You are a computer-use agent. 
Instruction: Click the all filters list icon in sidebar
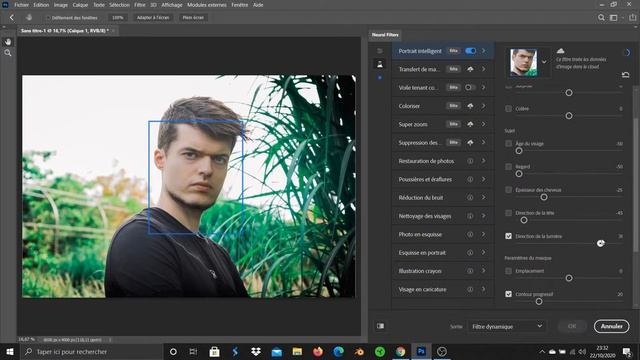tap(380, 51)
